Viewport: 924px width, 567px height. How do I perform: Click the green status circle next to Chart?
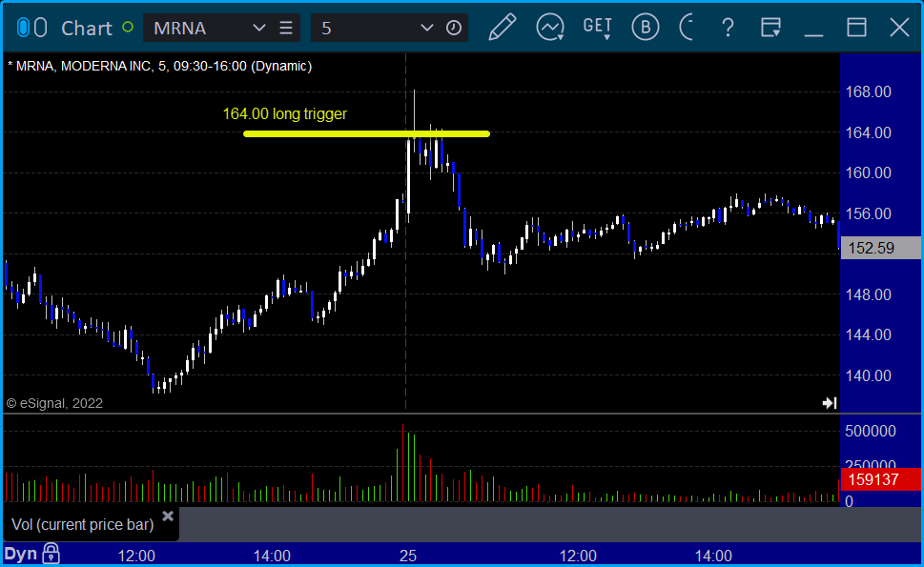click(127, 27)
